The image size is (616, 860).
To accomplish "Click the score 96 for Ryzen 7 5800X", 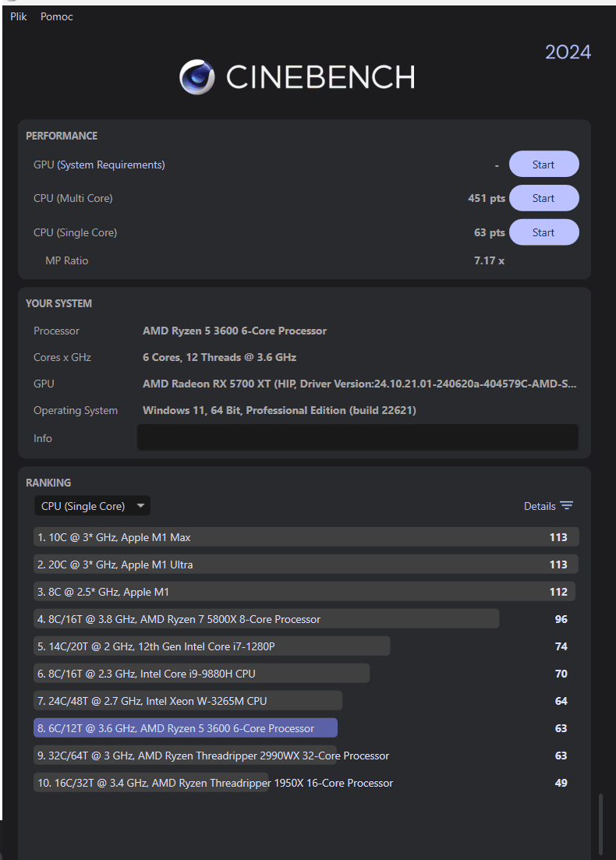I will pyautogui.click(x=561, y=618).
